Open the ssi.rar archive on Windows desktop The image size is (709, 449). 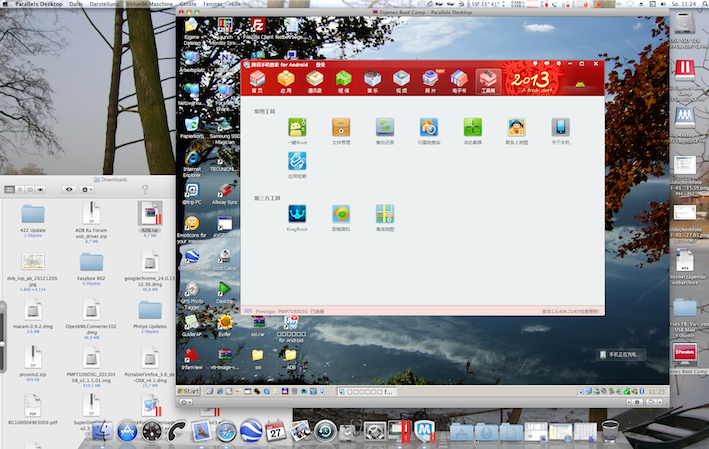tap(258, 326)
